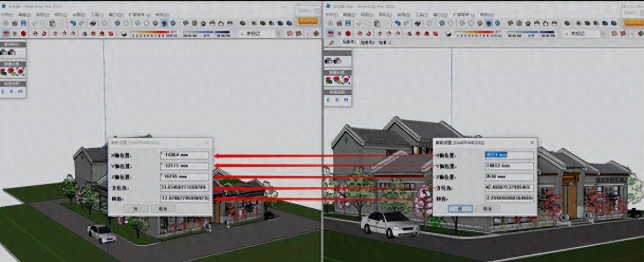
Task: Enable X-ray style in right window
Action: coord(442,23)
